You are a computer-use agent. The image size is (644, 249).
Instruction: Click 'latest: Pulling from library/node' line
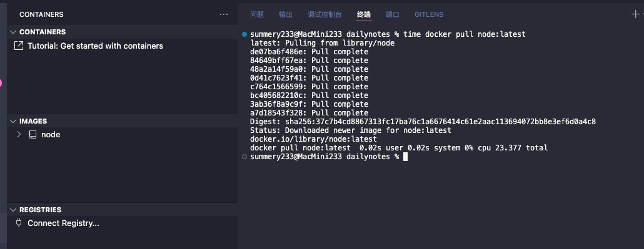pos(322,43)
